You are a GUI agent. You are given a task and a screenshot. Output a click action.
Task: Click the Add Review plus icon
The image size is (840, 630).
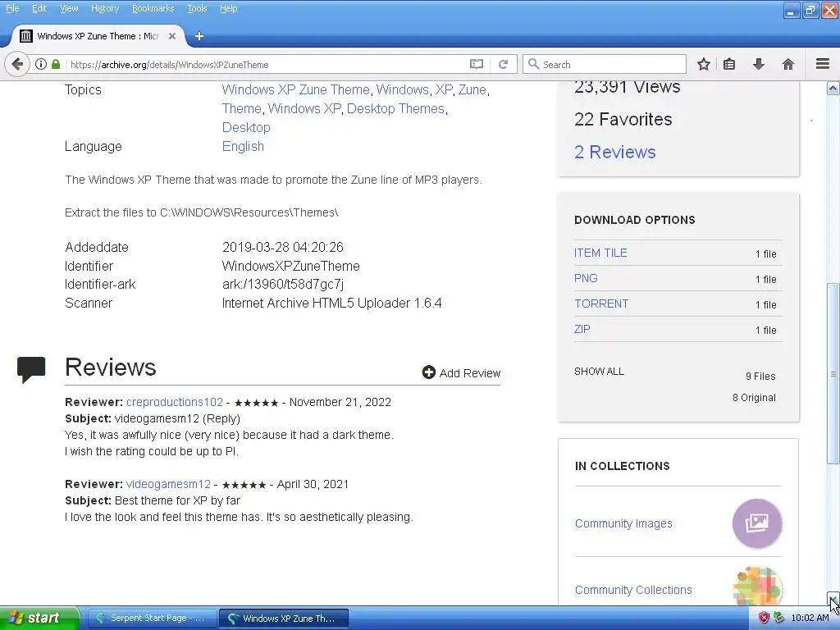tap(428, 372)
